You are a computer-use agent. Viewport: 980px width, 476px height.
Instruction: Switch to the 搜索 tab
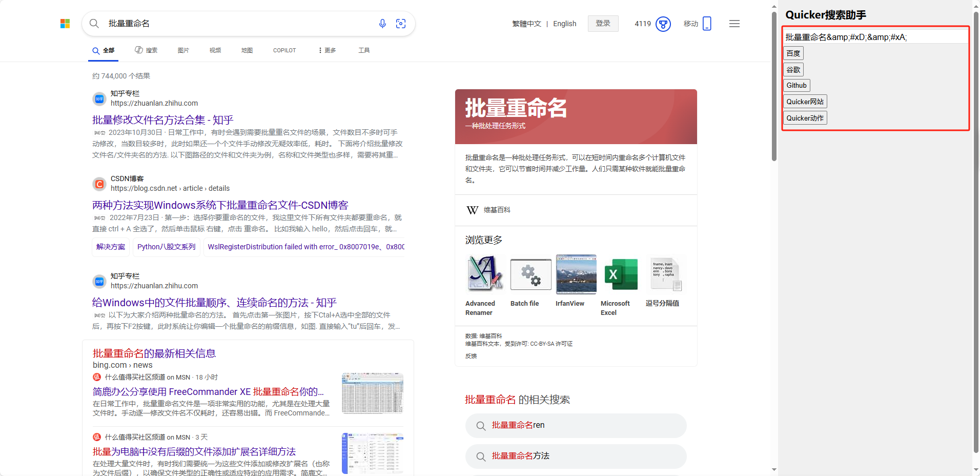click(x=146, y=50)
